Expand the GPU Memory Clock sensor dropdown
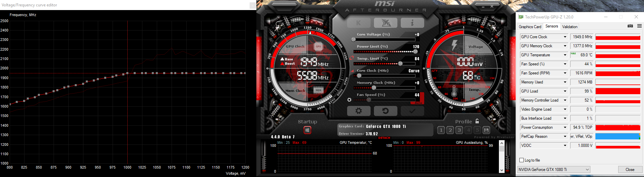The image size is (644, 177). (565, 46)
